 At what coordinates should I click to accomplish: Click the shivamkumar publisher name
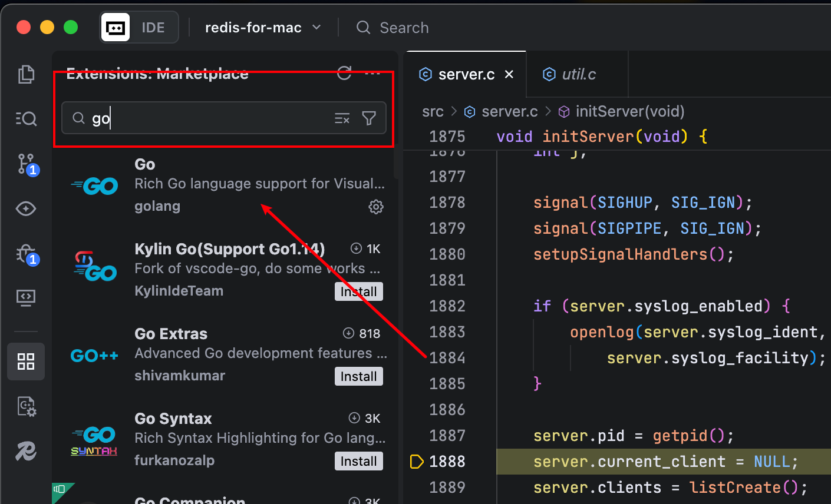(x=180, y=376)
